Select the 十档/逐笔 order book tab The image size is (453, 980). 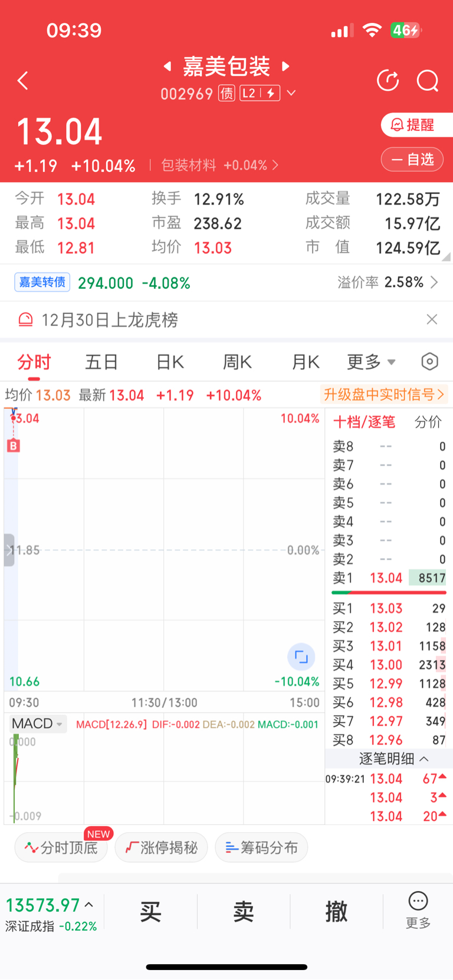pos(364,422)
